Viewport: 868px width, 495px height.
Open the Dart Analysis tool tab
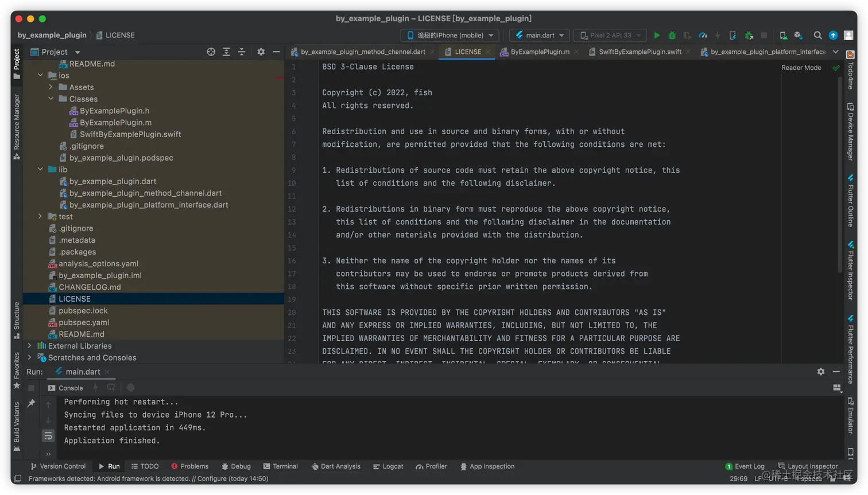click(x=336, y=466)
